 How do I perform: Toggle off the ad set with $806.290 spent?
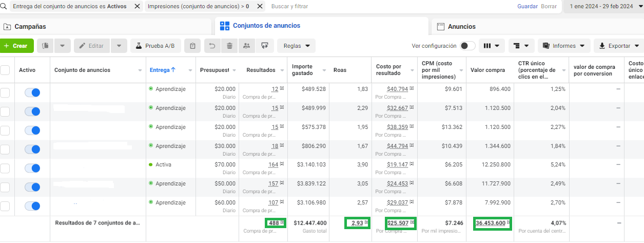[32, 149]
